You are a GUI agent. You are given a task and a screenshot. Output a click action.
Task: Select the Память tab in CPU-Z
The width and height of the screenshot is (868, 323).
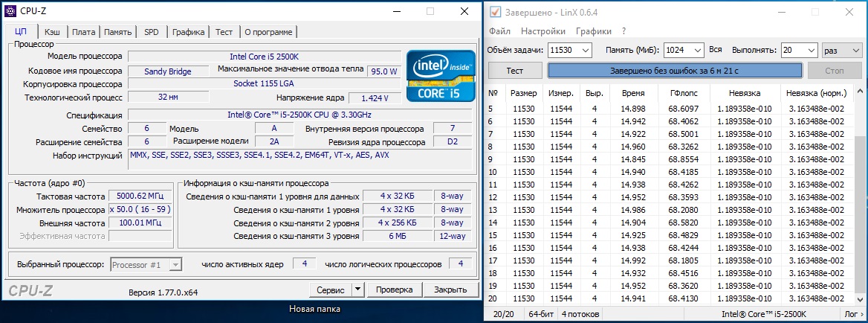coord(117,32)
